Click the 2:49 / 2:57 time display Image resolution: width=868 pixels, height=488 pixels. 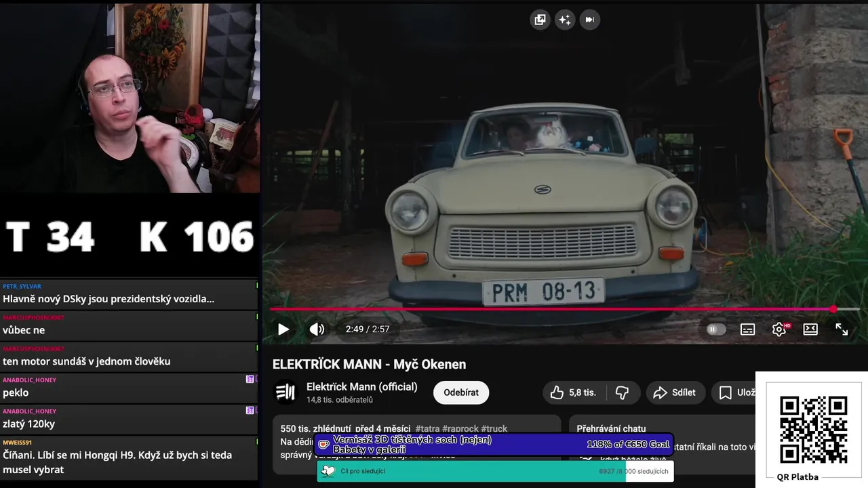click(367, 329)
